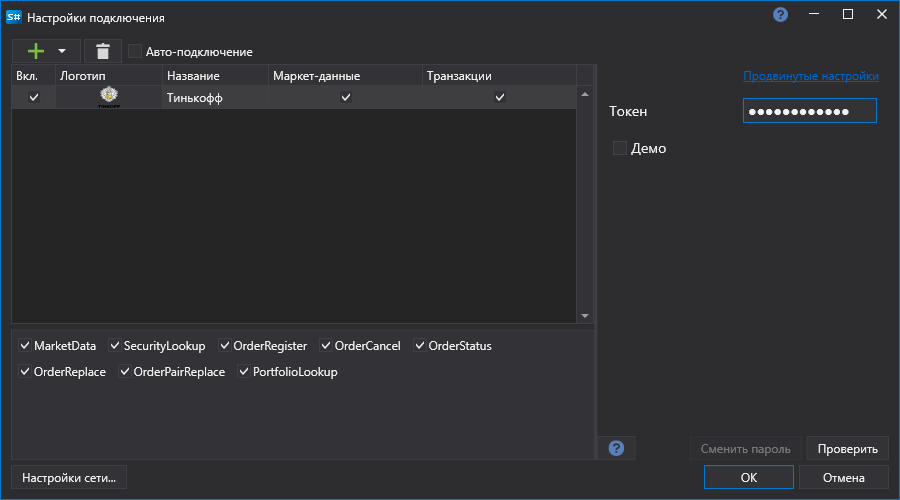900x500 pixels.
Task: Minimize the Настройки подключения window
Action: [x=814, y=14]
